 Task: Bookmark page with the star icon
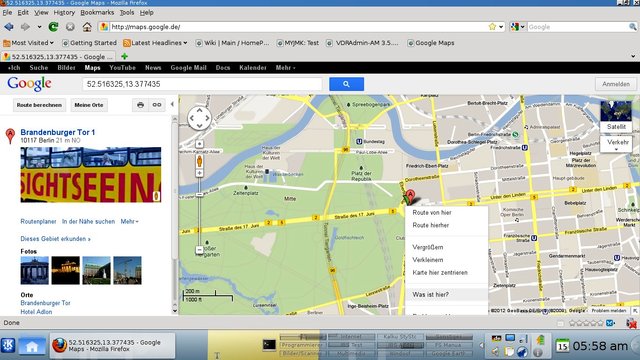tap(492, 27)
